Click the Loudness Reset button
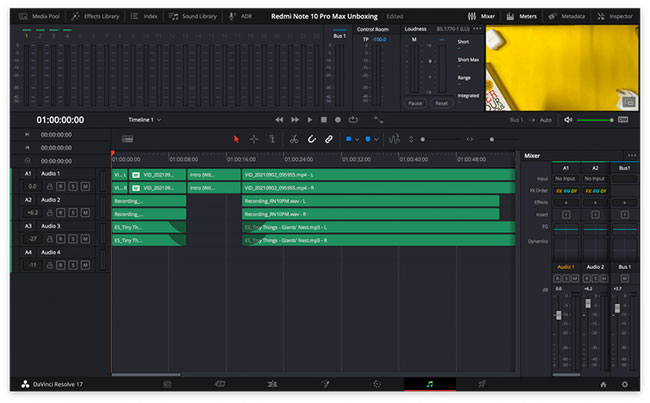This screenshot has height=403, width=650. click(441, 103)
